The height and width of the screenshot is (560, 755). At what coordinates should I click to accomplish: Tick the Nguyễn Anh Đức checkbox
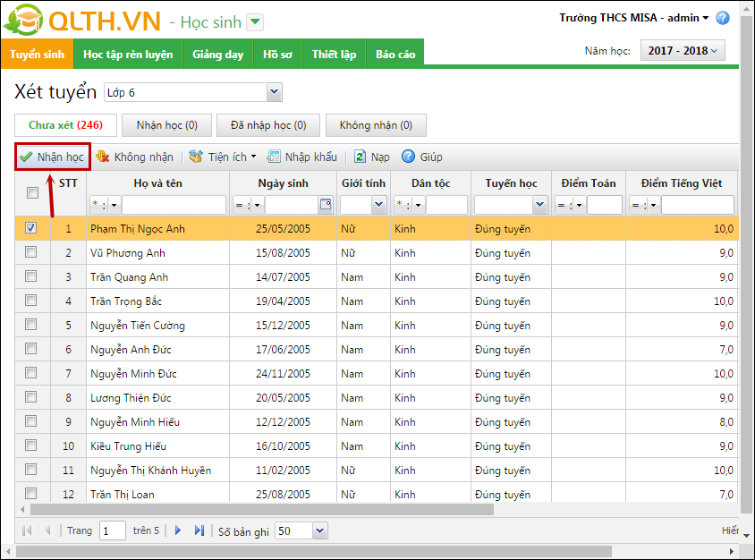click(x=30, y=348)
